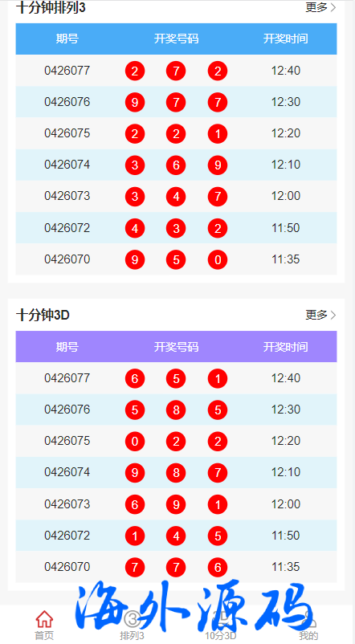Click 12:10 draw time in 3D table
The image size is (355, 644).
pos(286,472)
